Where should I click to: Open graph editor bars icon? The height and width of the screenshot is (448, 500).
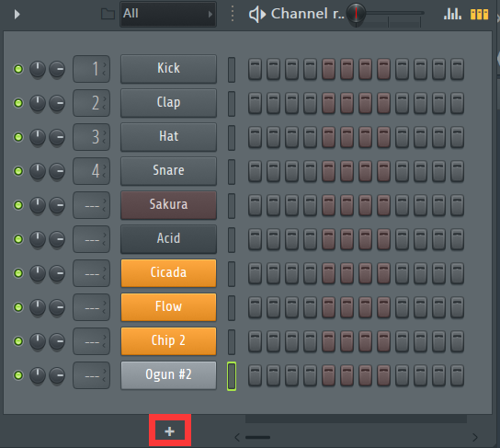point(452,14)
